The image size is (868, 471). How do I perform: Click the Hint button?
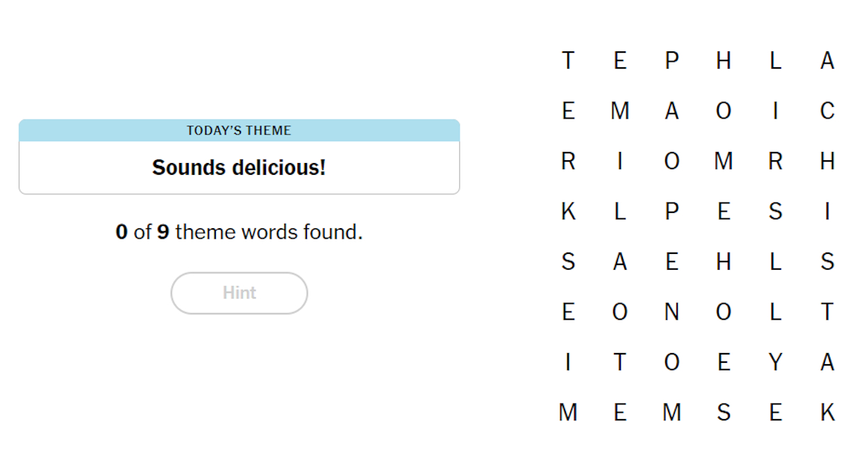coord(239,293)
